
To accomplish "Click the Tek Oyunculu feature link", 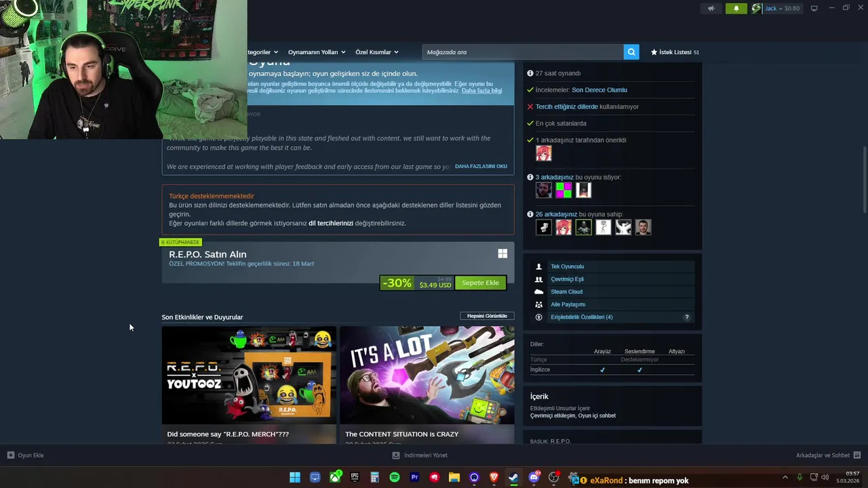I will 567,266.
